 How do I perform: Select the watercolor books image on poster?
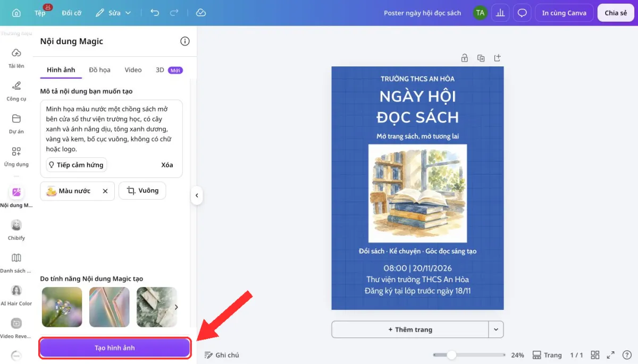pyautogui.click(x=417, y=193)
